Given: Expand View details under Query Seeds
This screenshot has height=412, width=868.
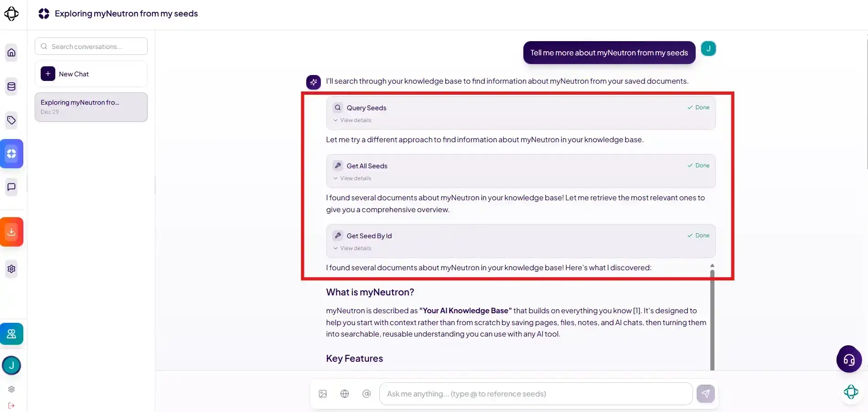Looking at the screenshot, I should [352, 120].
